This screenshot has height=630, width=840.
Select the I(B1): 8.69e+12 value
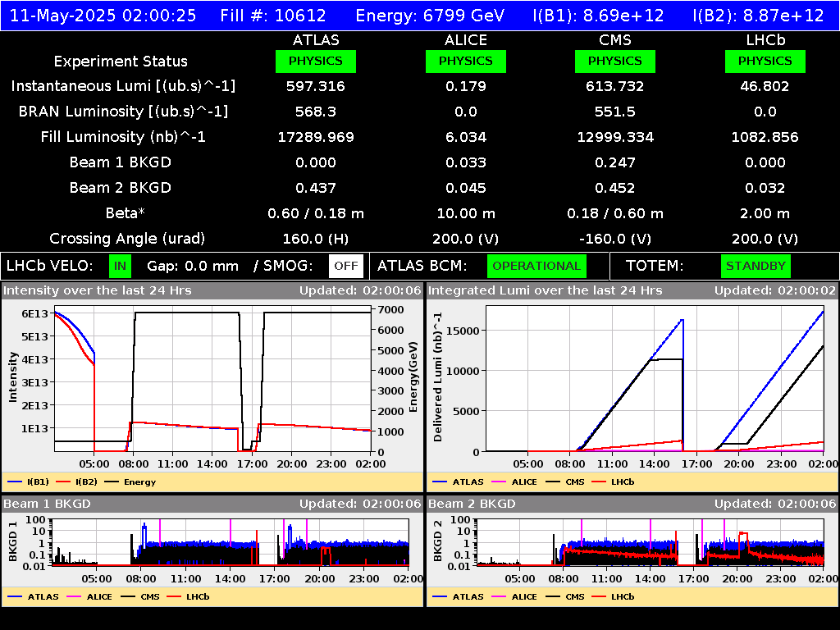(598, 16)
